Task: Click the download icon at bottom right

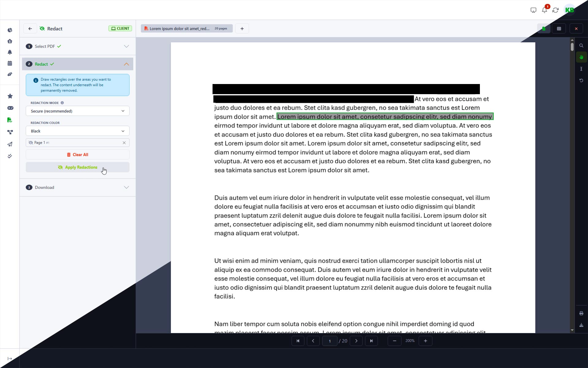Action: click(x=581, y=325)
